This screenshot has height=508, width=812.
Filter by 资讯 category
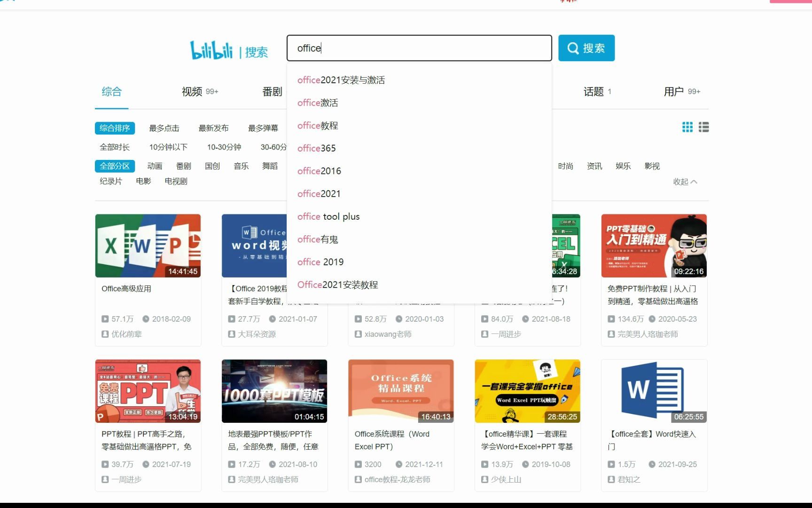click(594, 166)
